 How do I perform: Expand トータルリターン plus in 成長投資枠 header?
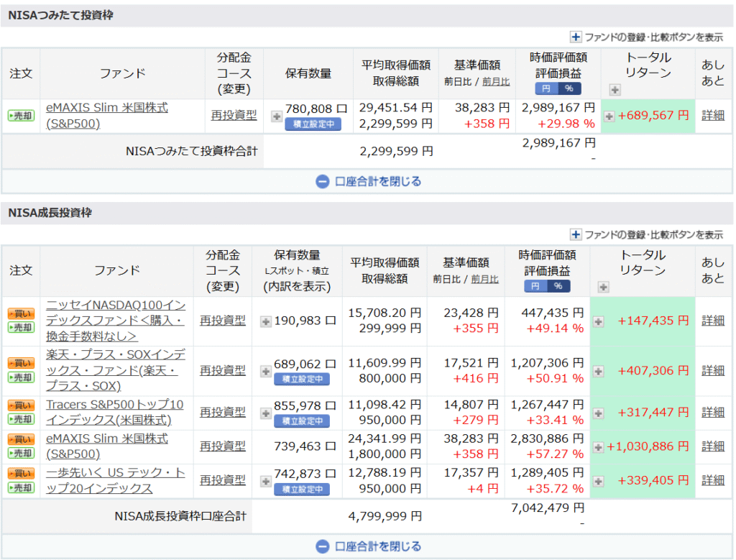[603, 287]
